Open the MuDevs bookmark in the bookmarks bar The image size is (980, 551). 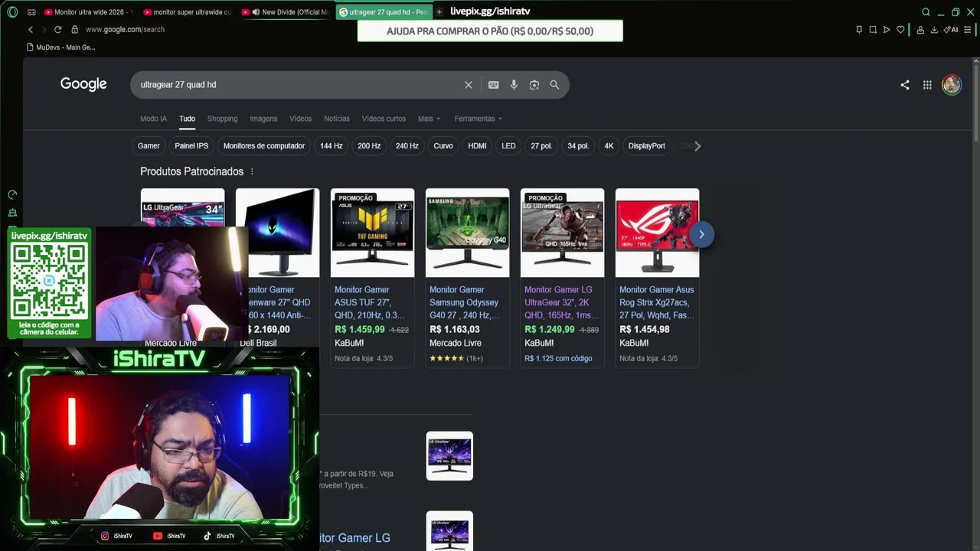coord(60,47)
